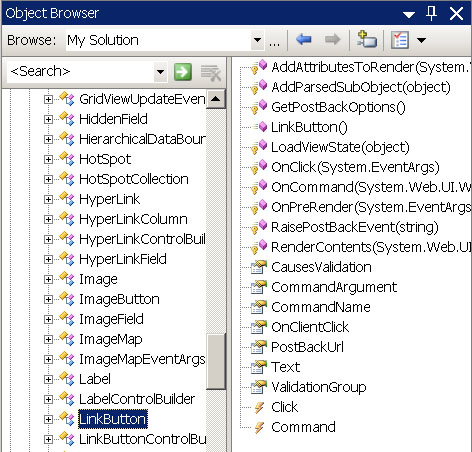Click the class list scroll up arrow
Viewport: 472px width, 452px height.
(x=216, y=99)
